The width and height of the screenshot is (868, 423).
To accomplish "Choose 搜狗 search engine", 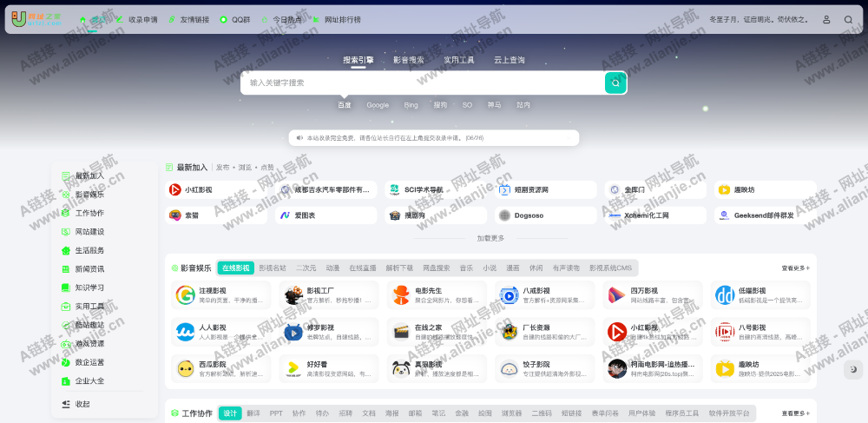I will [440, 105].
